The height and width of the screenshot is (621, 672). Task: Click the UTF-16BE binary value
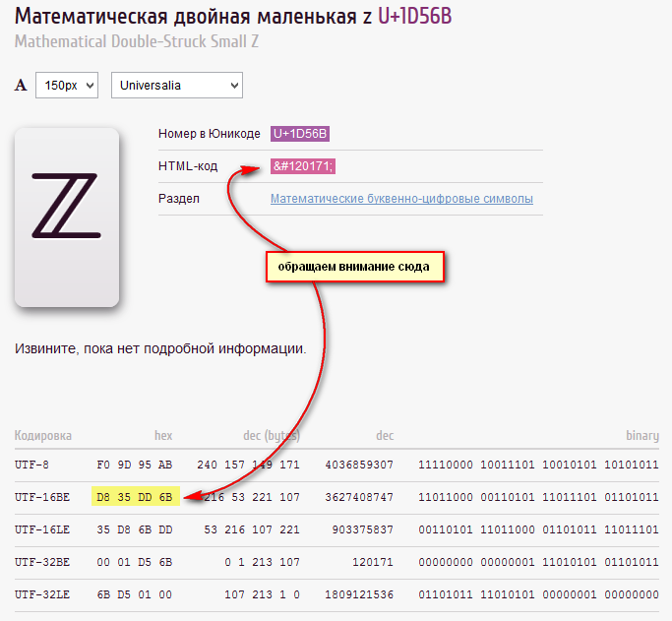(539, 497)
